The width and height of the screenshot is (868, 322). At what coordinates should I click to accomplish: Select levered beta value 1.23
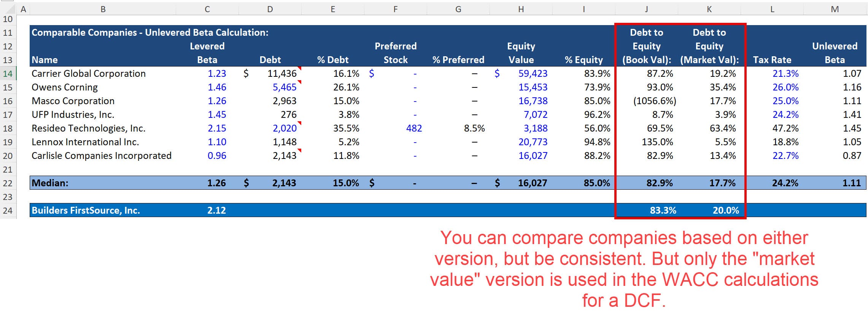click(x=217, y=73)
